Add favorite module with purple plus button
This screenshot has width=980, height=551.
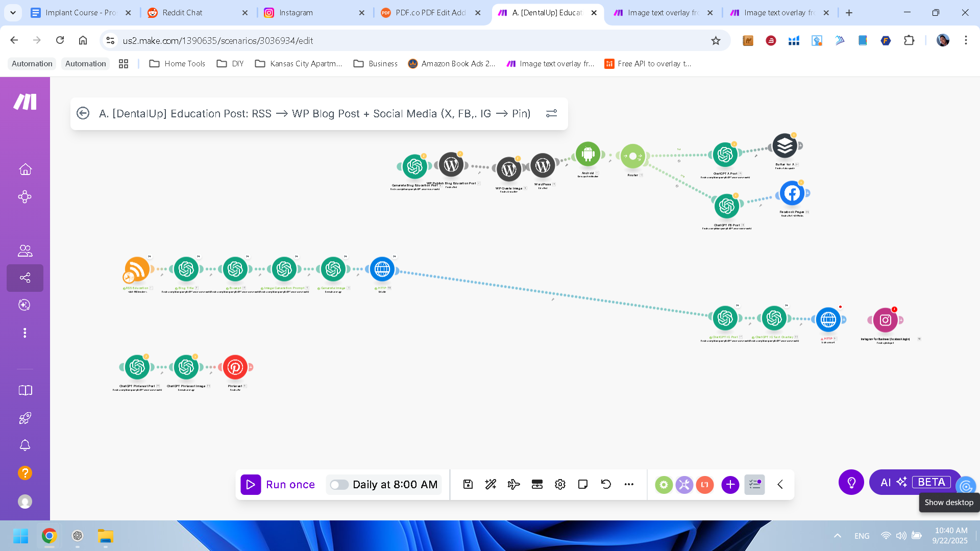click(x=730, y=485)
